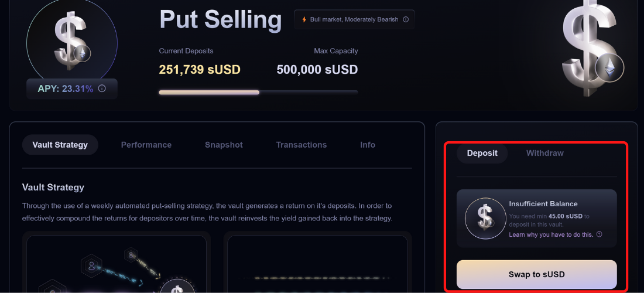644x293 pixels.
Task: Open the Snapshot tab
Action: [x=224, y=145]
